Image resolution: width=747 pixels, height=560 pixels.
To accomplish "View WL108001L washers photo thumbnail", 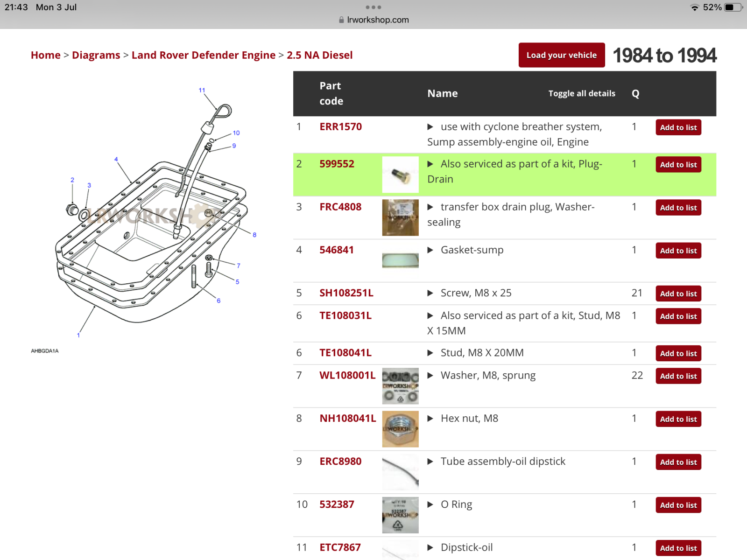I will [401, 386].
